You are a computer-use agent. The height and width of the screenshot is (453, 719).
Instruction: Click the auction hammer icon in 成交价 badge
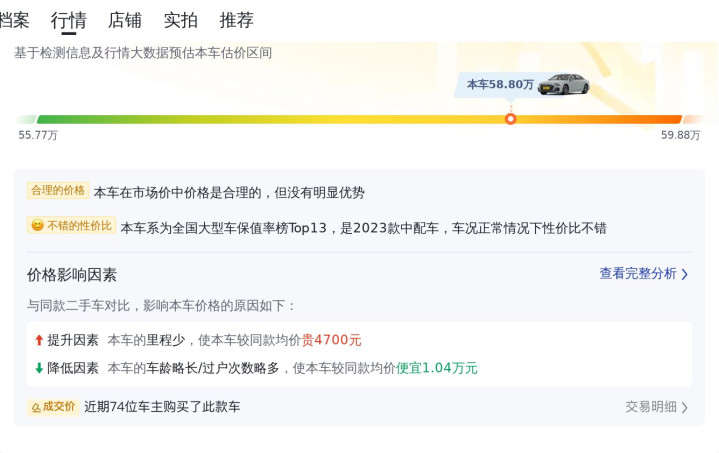(x=35, y=407)
